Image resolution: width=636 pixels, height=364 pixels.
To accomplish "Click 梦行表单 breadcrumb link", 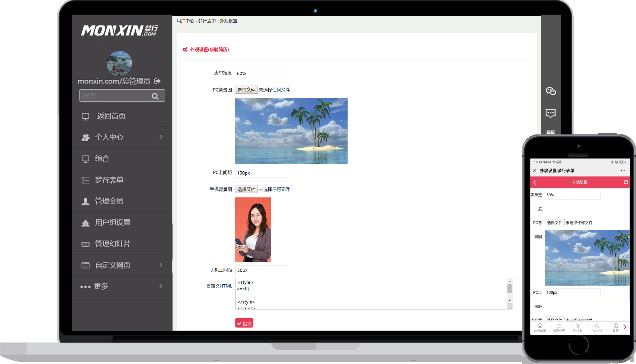I will click(x=207, y=21).
